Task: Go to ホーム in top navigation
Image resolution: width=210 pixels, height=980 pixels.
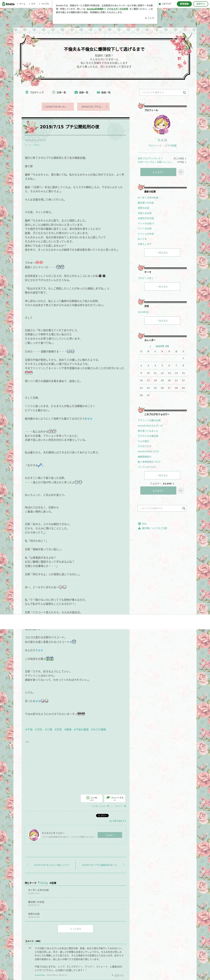Action: pos(22,4)
